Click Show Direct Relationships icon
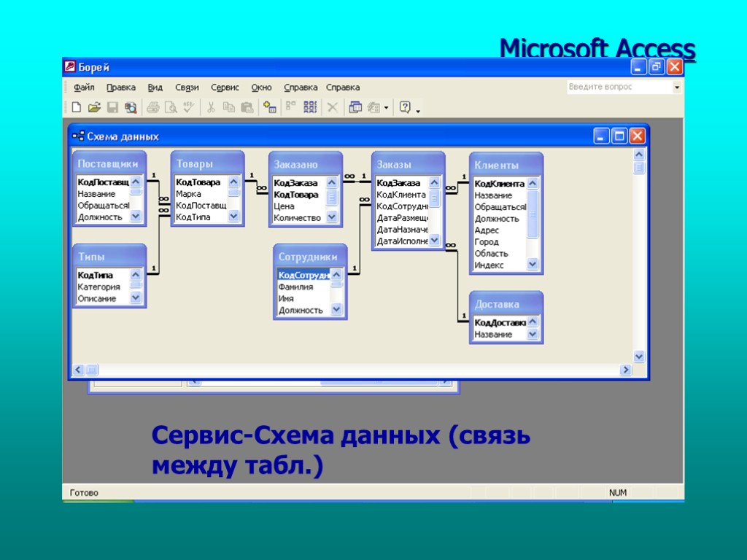This screenshot has width=747, height=560. point(290,108)
